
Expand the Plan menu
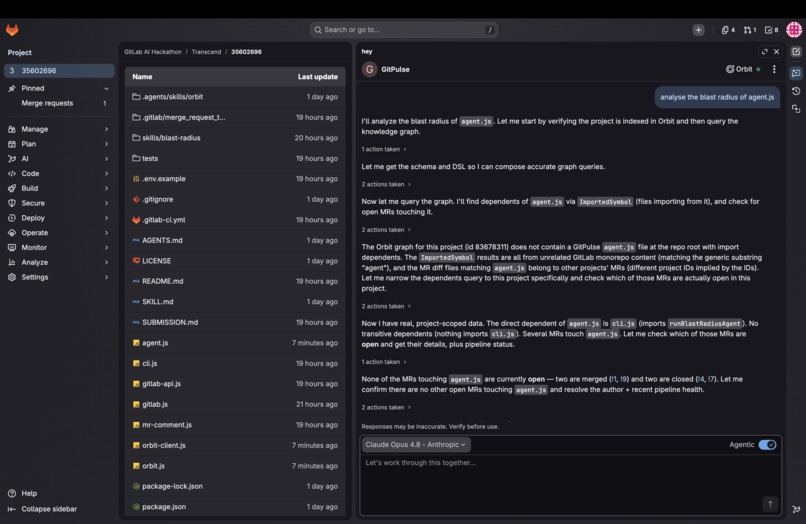[58, 144]
